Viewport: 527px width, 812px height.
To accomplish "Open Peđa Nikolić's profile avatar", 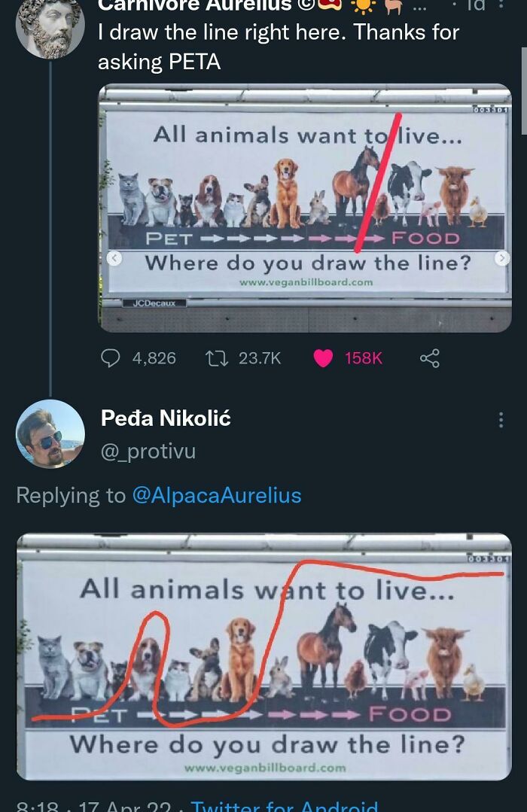I will [50, 434].
